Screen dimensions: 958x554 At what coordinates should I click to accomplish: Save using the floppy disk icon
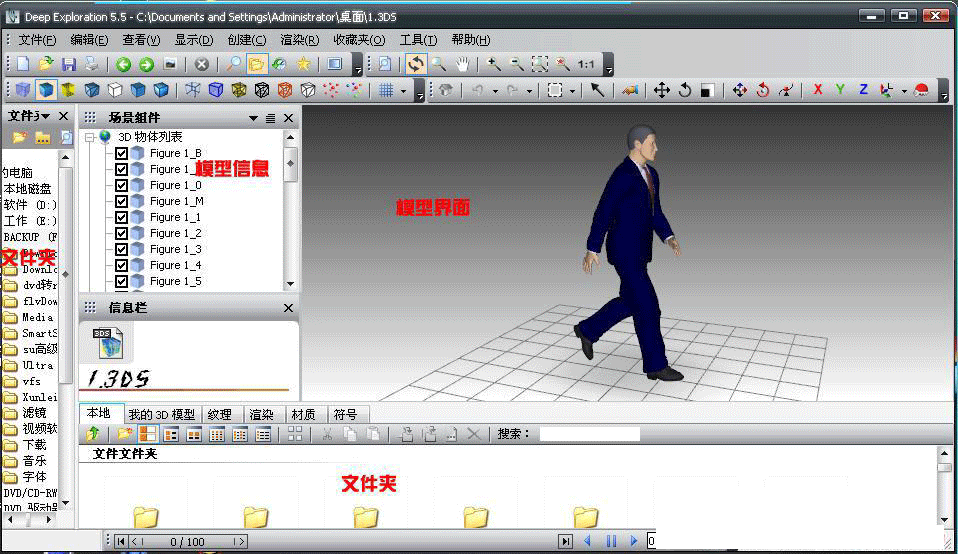pyautogui.click(x=68, y=64)
